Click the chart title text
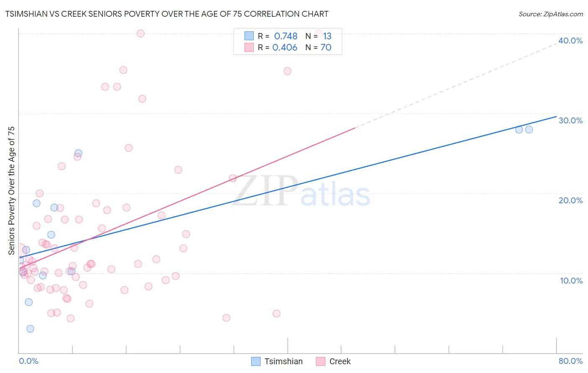This screenshot has height=373, width=588. 167,14
